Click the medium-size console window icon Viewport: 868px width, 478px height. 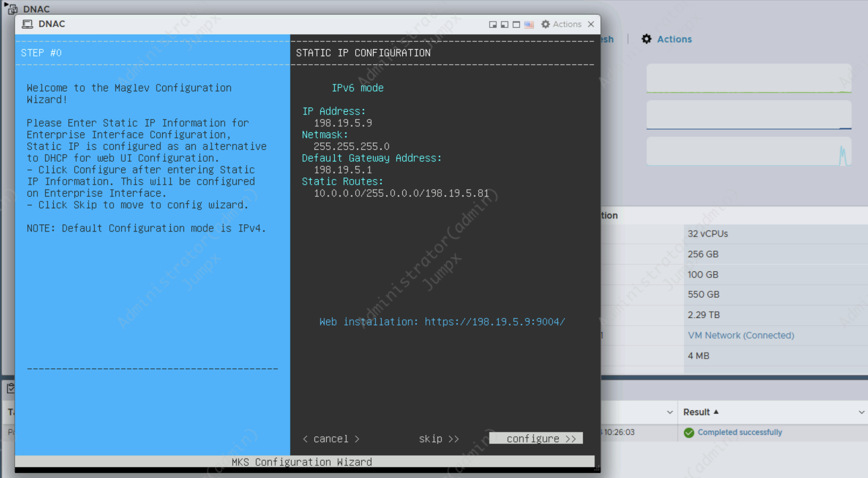click(505, 24)
